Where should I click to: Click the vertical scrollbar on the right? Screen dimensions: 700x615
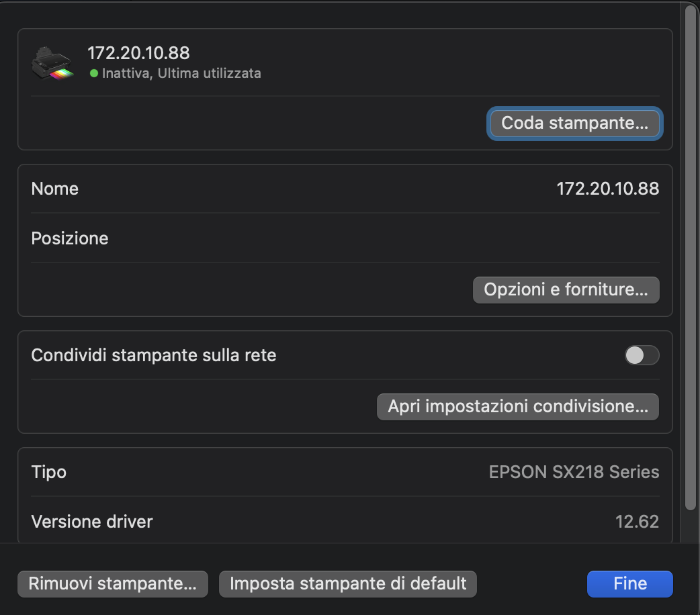691,256
